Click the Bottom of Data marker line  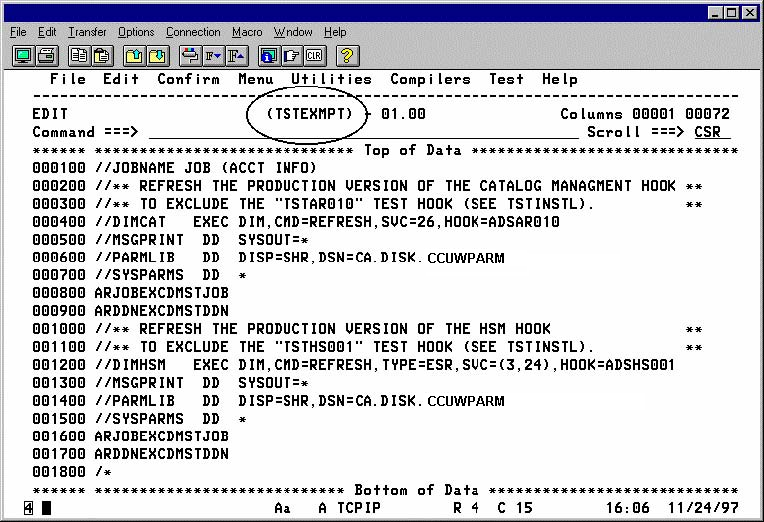tap(385, 490)
